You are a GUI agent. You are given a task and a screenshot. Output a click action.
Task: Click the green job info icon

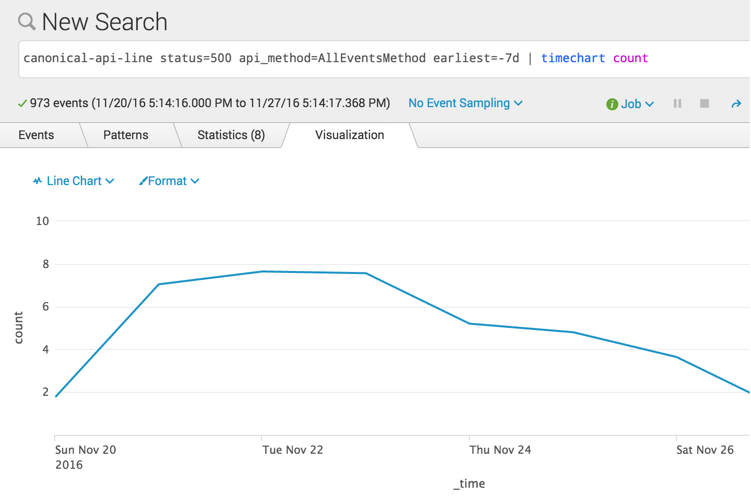click(x=612, y=104)
